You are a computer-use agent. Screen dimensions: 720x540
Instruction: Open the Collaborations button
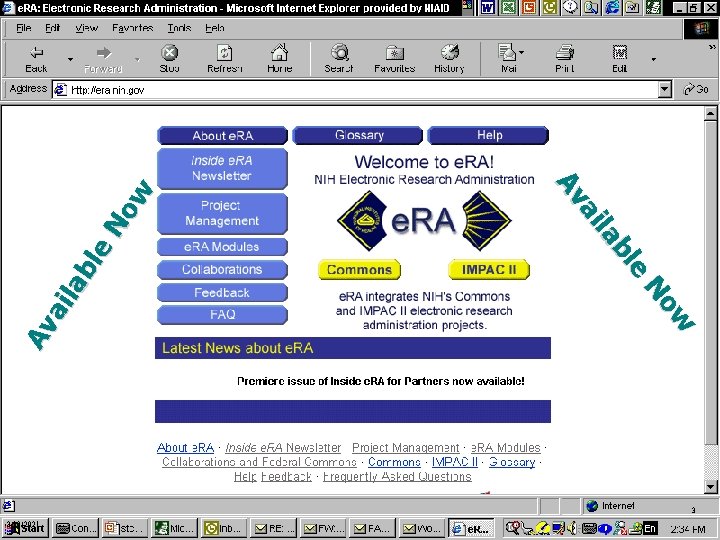[222, 270]
